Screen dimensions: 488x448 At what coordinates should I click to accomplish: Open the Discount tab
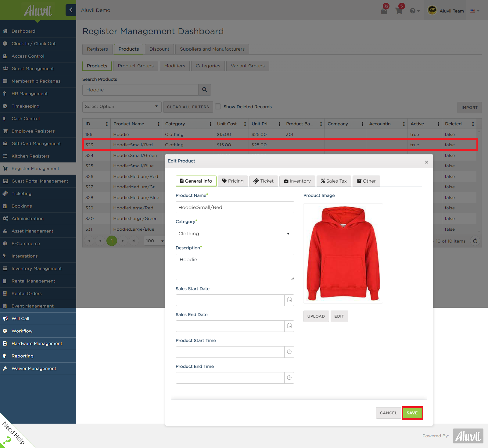pos(159,49)
